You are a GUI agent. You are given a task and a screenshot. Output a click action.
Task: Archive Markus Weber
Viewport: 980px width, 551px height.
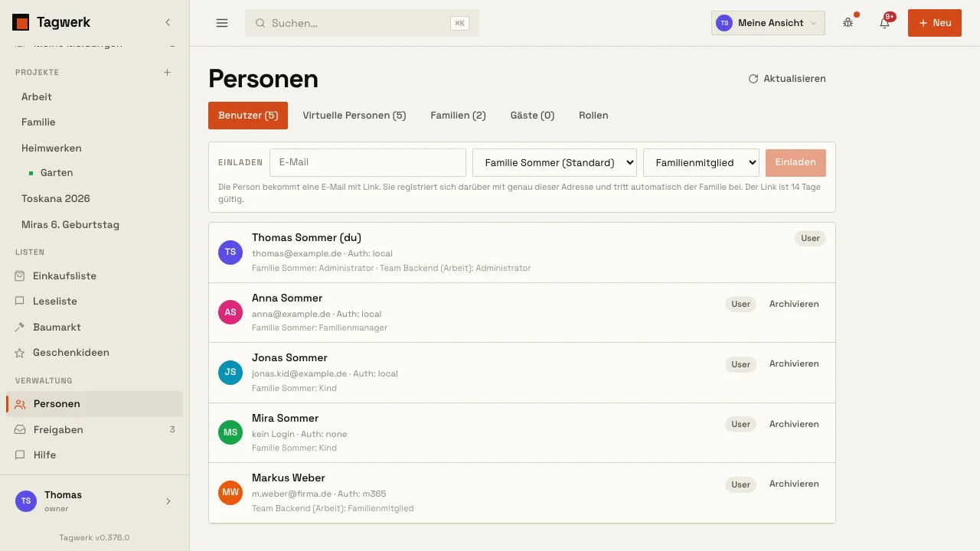(x=794, y=484)
